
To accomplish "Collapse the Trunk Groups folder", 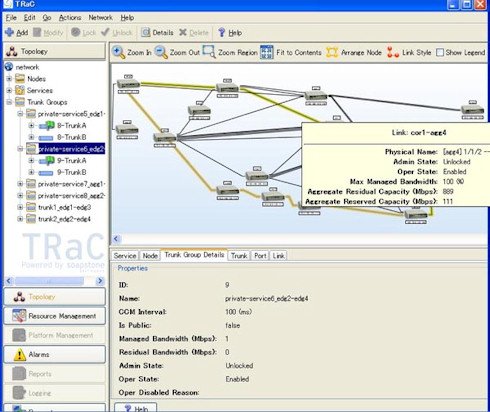I will (9, 102).
